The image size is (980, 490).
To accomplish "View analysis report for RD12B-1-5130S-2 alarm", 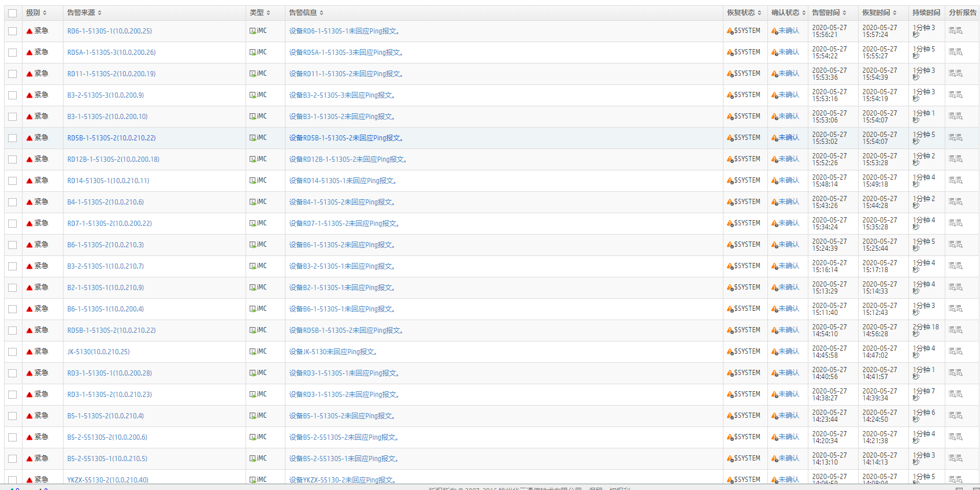I will tap(955, 159).
